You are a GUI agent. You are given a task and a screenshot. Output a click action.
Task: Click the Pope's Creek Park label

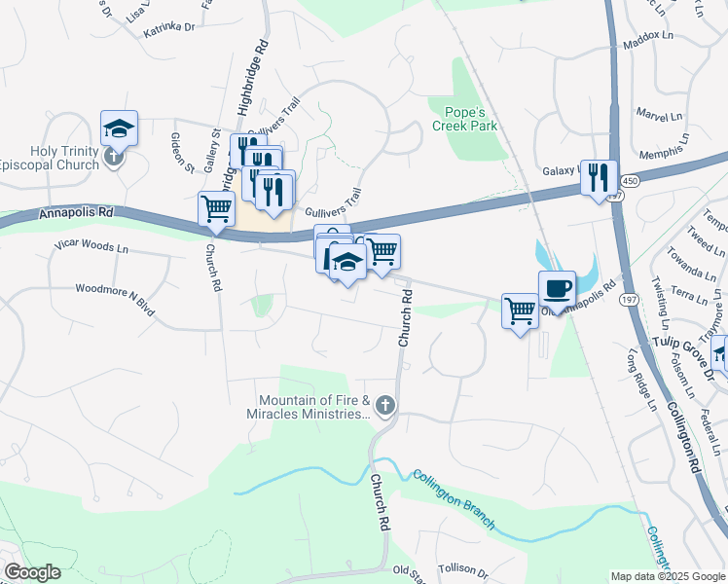pyautogui.click(x=464, y=119)
